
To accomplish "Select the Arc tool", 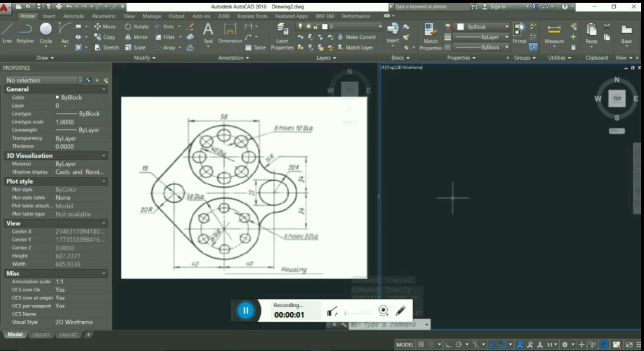I will pos(65,33).
